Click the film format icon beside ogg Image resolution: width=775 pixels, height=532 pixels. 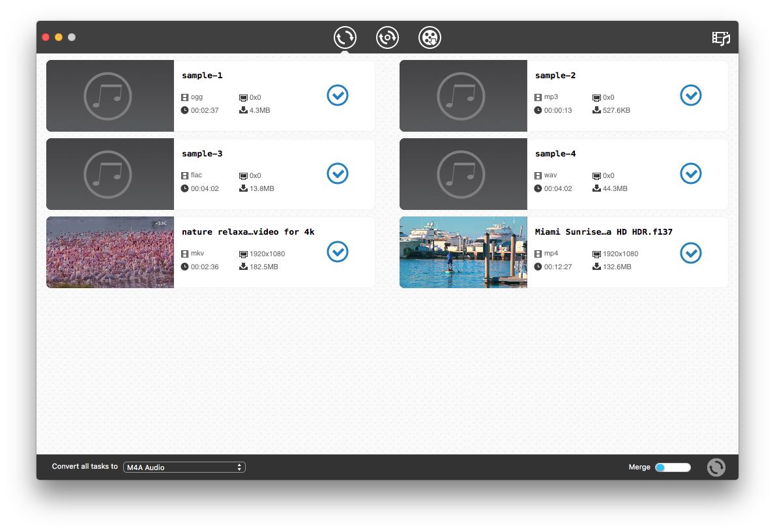point(185,97)
